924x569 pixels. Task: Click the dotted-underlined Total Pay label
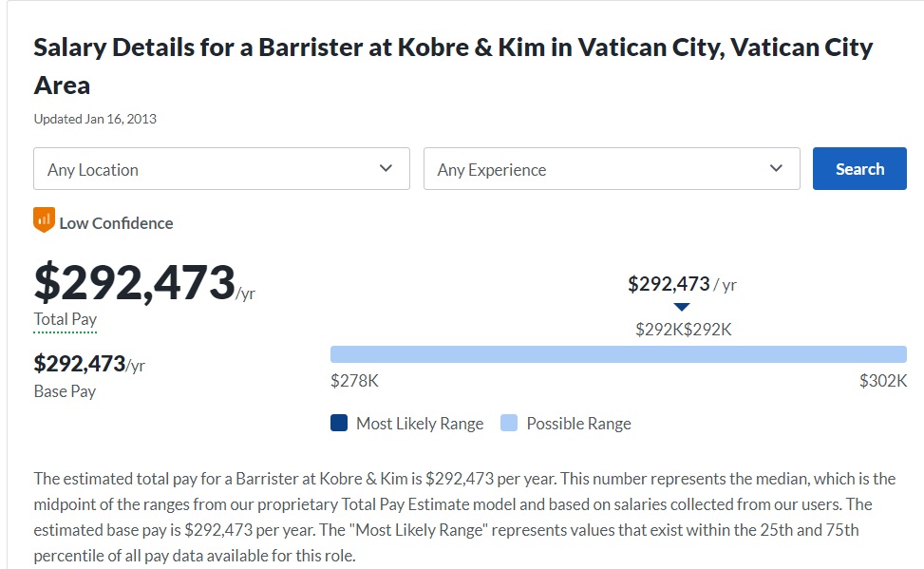coord(66,319)
